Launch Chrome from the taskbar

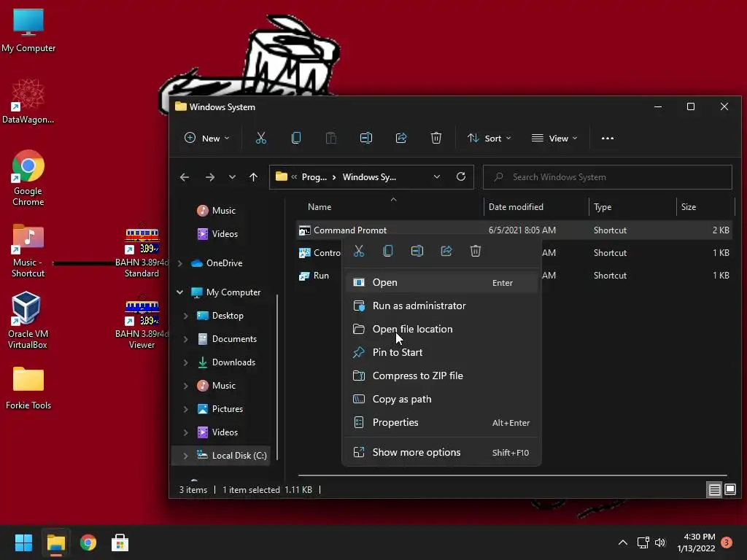pos(88,542)
